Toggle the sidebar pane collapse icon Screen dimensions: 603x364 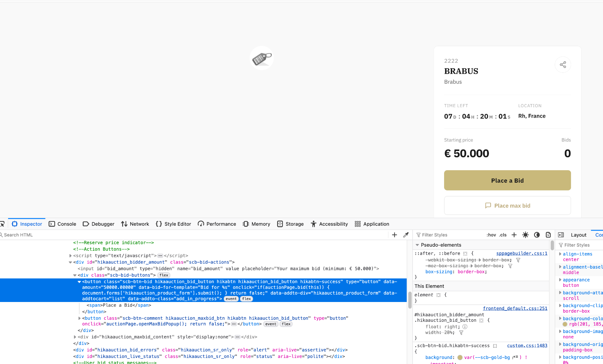561,235
